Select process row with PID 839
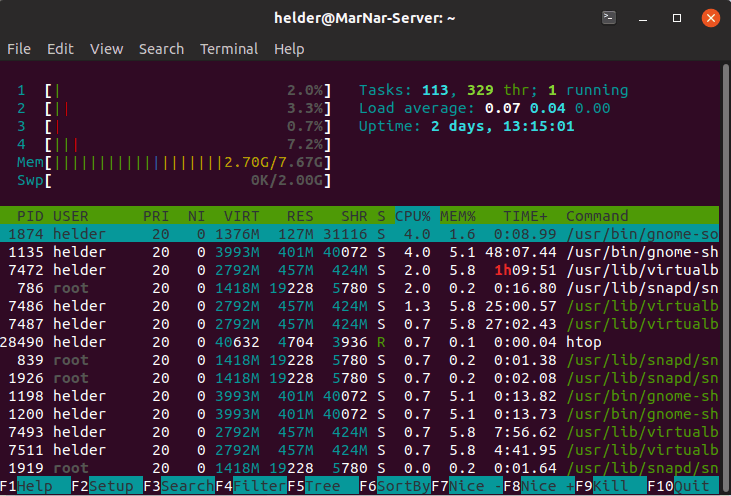This screenshot has width=731, height=496. click(x=359, y=360)
